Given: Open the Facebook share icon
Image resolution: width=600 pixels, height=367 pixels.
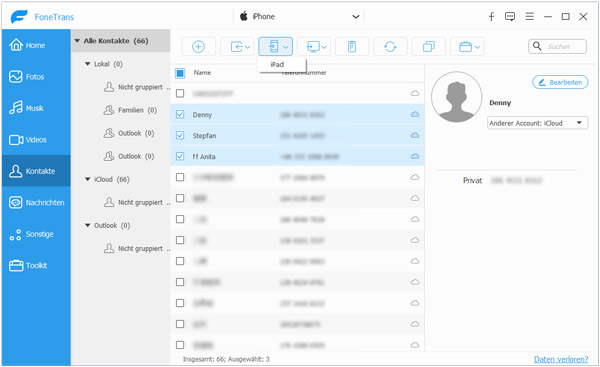Looking at the screenshot, I should coord(491,16).
